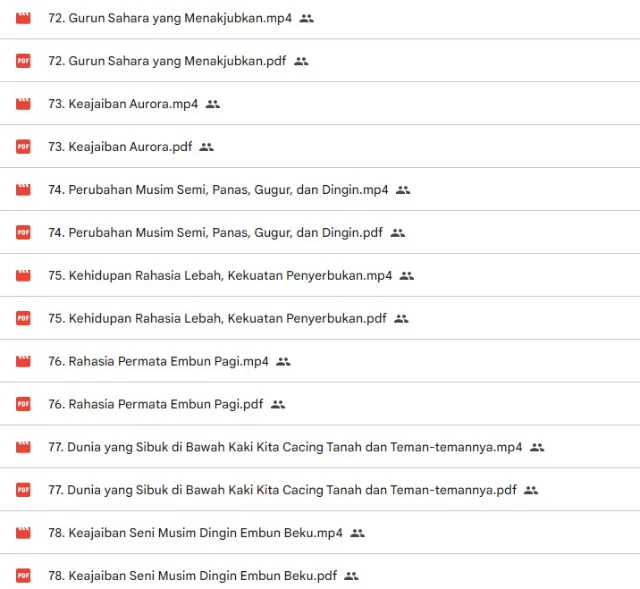
Task: Click video icon for 77. Dunia yang Sibuk mp4
Action: click(23, 447)
